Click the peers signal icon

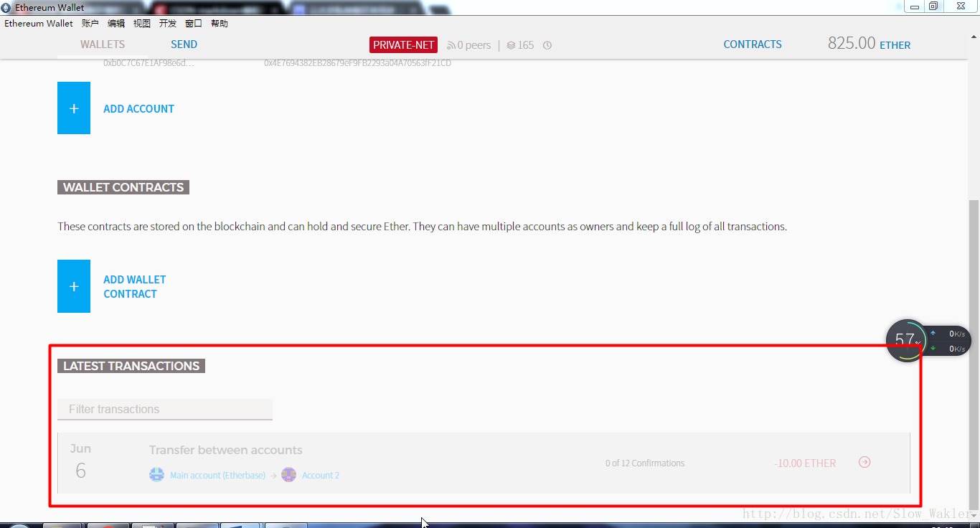451,45
